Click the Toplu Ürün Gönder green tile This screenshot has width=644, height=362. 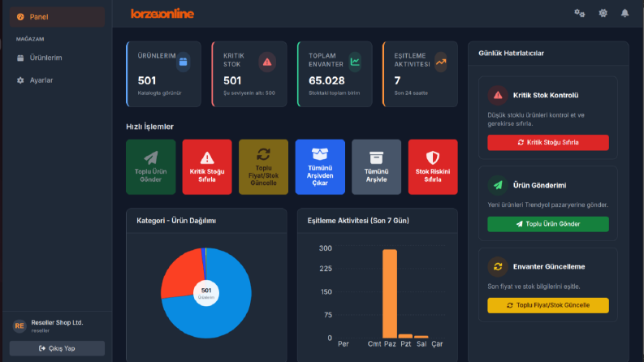(x=151, y=166)
